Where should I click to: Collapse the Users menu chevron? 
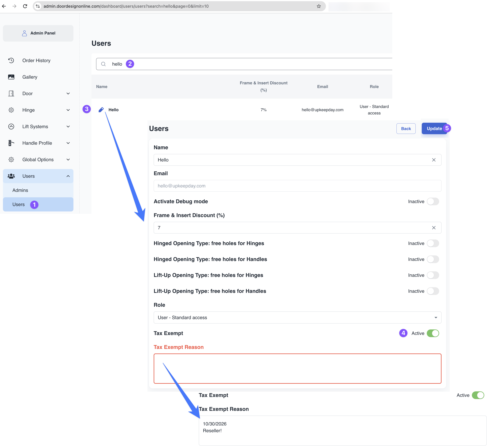click(x=68, y=176)
